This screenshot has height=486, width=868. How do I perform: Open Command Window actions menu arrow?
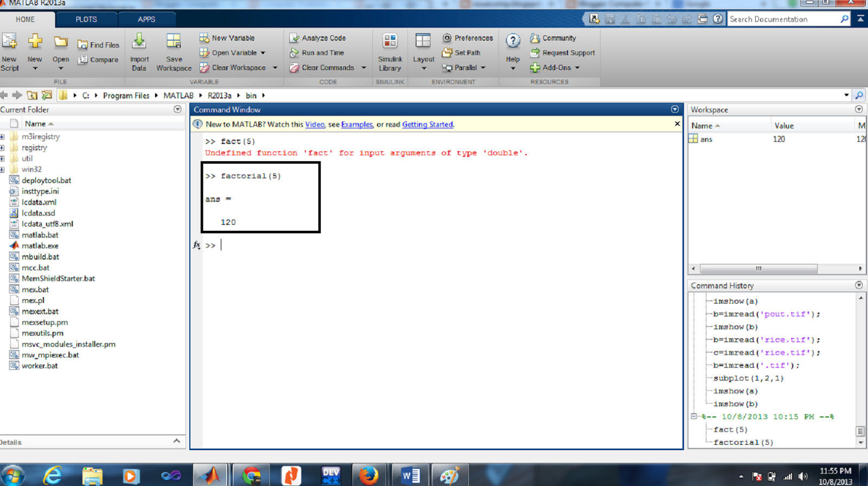click(675, 109)
